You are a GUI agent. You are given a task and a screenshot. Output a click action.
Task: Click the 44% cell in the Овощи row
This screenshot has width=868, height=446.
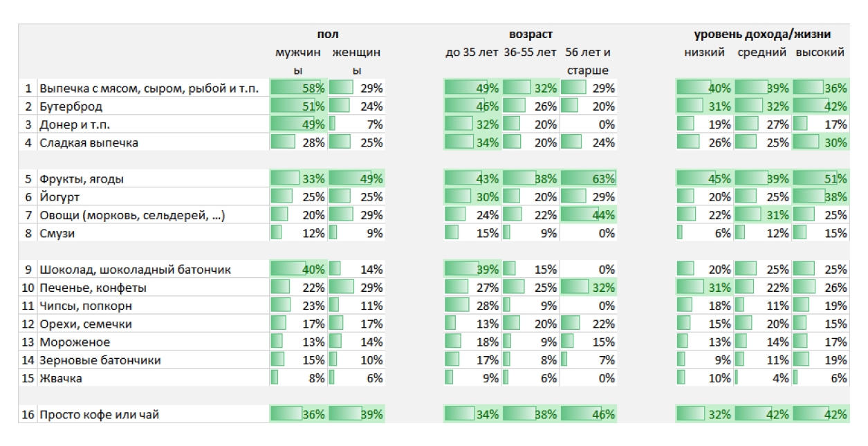point(588,215)
